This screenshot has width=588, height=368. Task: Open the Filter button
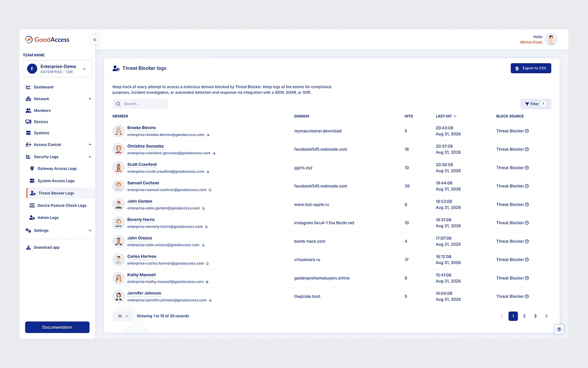point(536,104)
